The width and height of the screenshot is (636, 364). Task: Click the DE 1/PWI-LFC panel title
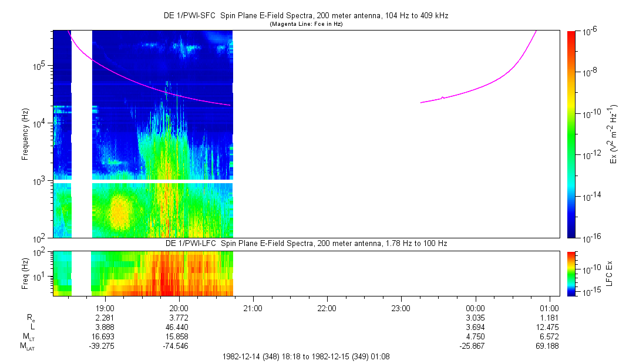point(306,243)
